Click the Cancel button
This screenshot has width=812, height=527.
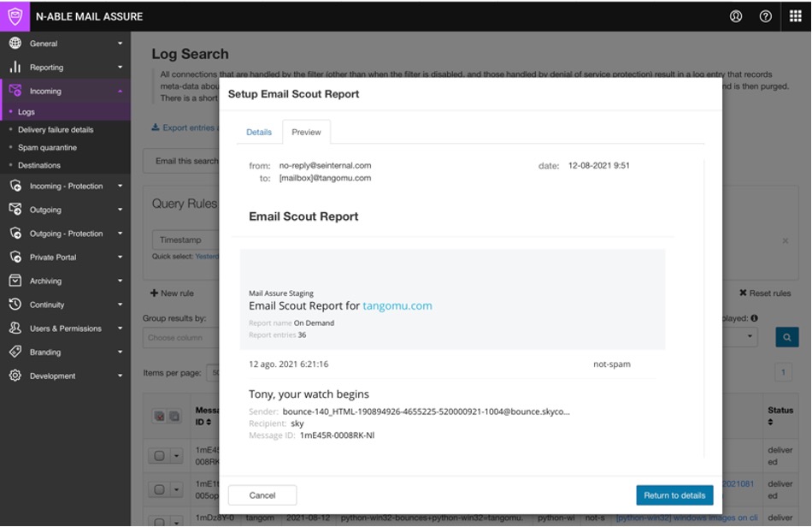click(x=262, y=494)
